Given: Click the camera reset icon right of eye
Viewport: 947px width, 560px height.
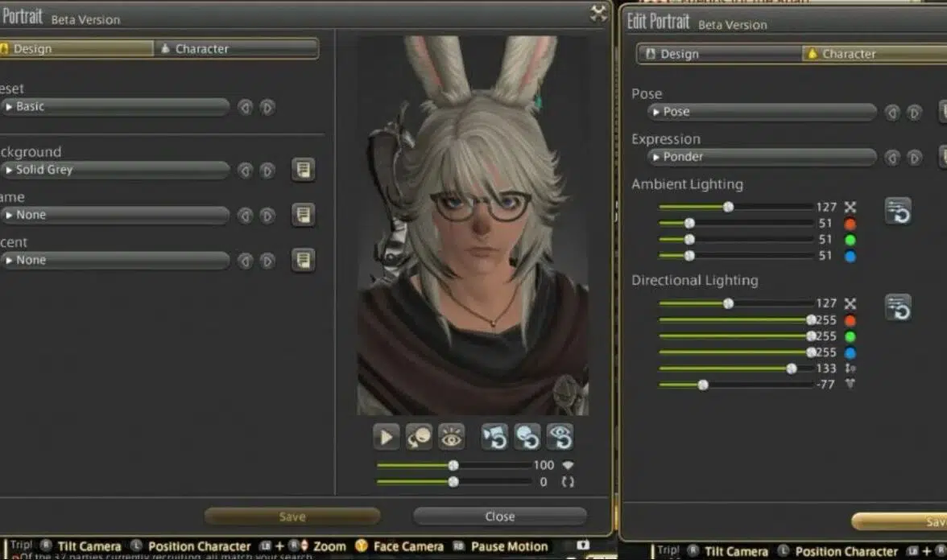Looking at the screenshot, I should coord(494,437).
